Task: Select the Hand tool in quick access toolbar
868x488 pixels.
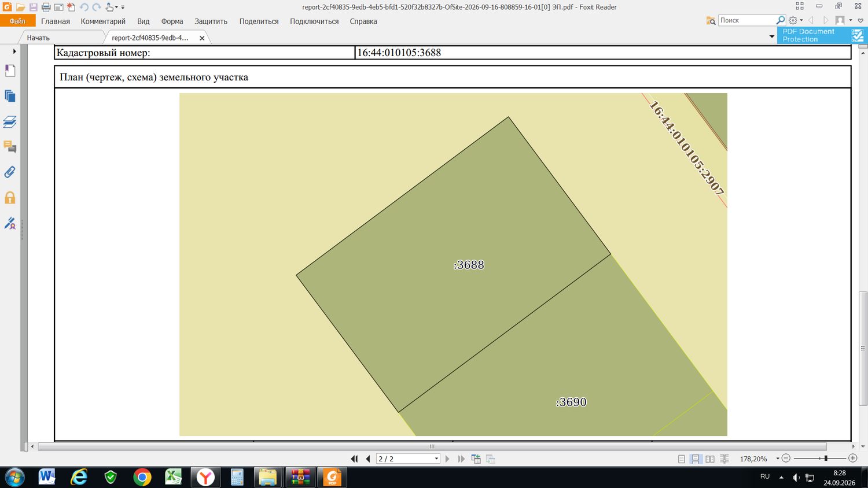Action: point(109,8)
